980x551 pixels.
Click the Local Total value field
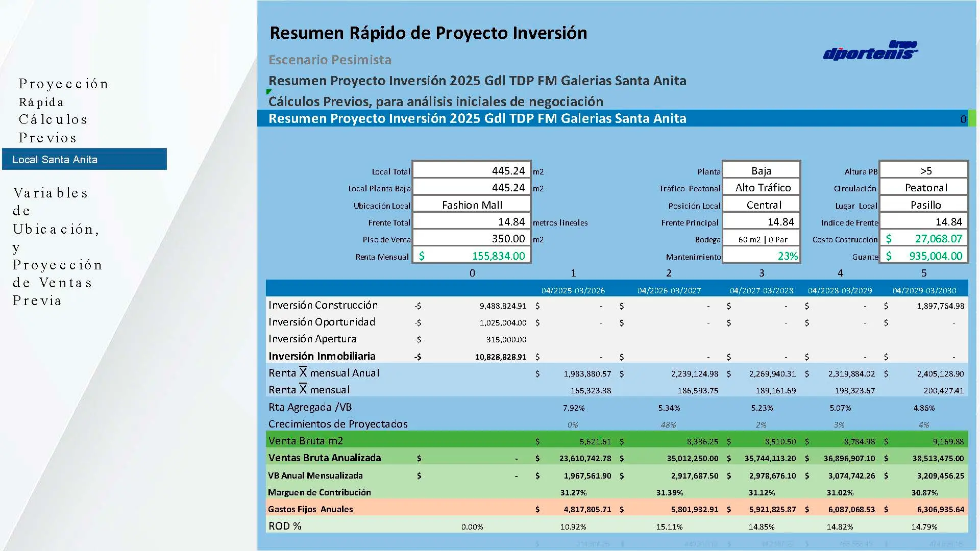(x=471, y=170)
